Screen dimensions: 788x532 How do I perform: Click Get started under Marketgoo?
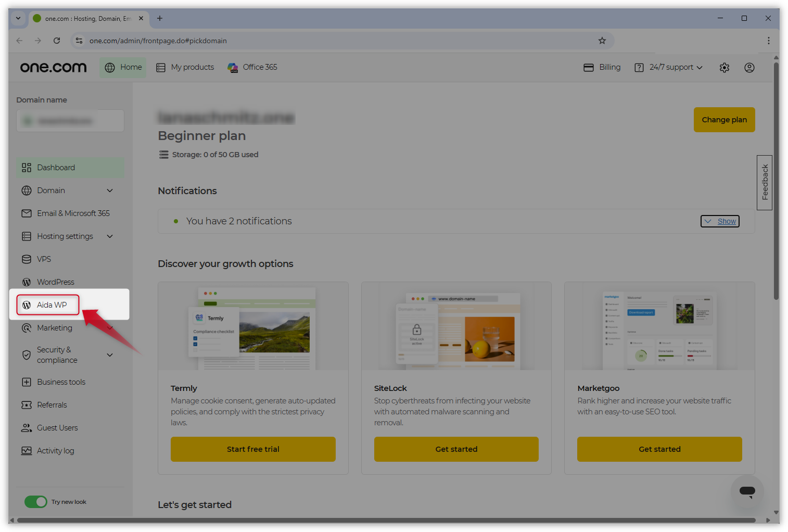click(x=659, y=449)
